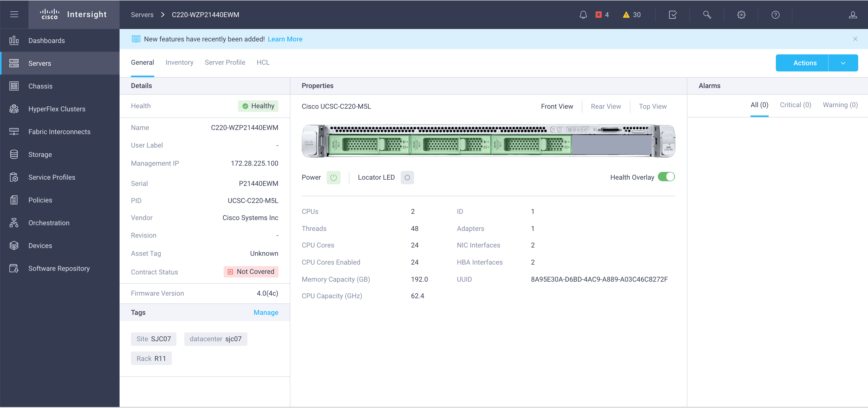Viewport: 868px width, 408px height.
Task: Open the notifications bell
Action: tap(583, 15)
